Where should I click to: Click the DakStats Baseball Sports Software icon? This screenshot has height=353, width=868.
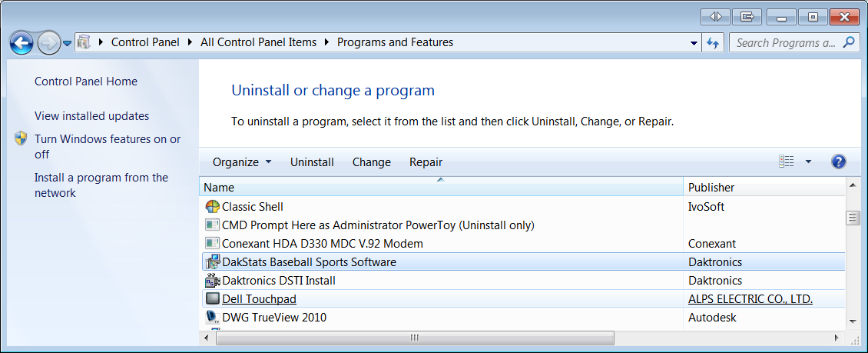click(213, 262)
